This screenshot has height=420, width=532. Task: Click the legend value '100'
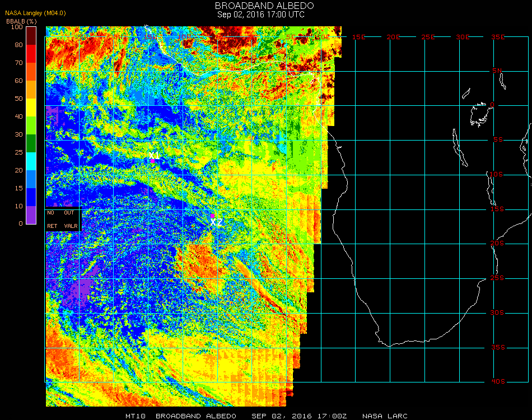[x=17, y=27]
